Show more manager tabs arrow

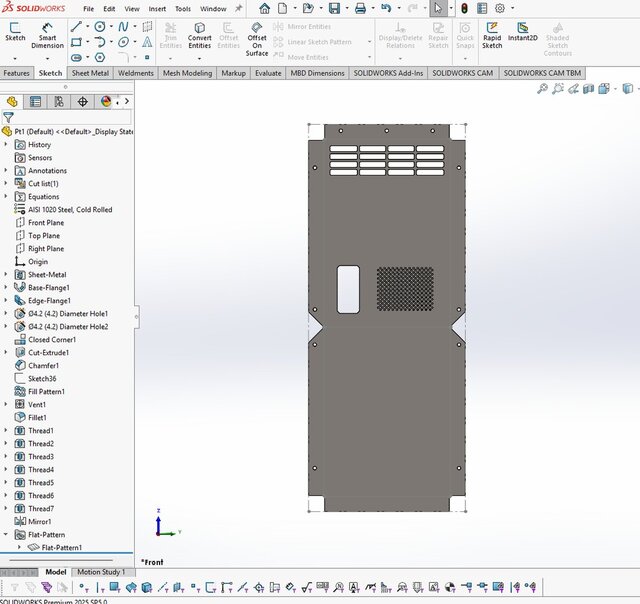coord(127,101)
